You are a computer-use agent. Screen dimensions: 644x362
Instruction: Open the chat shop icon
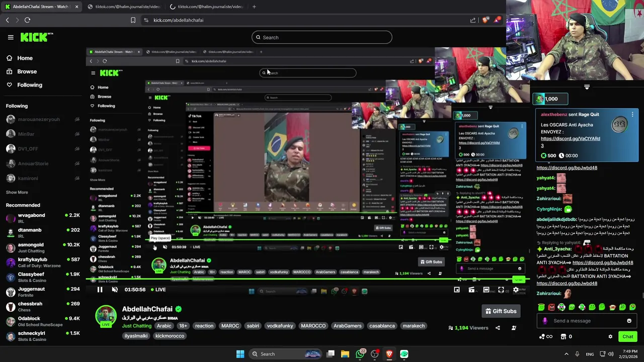pyautogui.click(x=563, y=337)
